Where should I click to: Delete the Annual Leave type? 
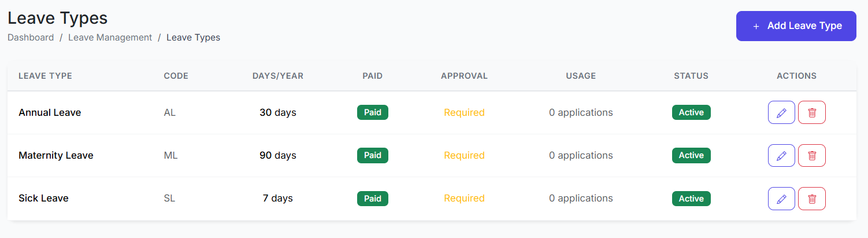point(811,112)
